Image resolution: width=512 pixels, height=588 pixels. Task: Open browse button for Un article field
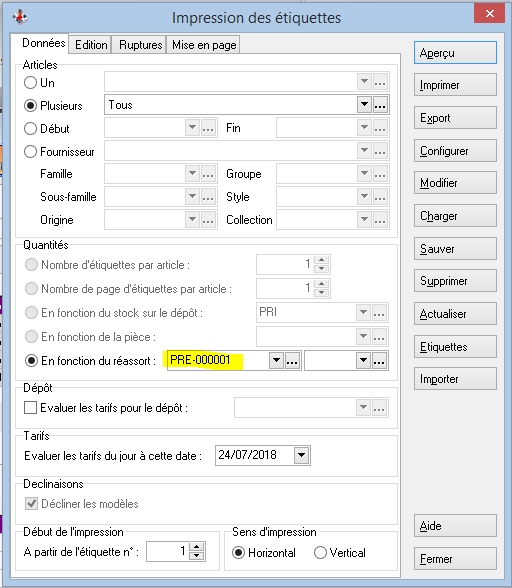380,82
